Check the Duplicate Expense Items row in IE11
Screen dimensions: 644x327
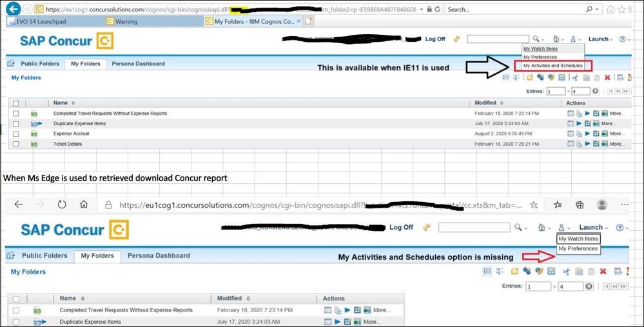coord(16,124)
